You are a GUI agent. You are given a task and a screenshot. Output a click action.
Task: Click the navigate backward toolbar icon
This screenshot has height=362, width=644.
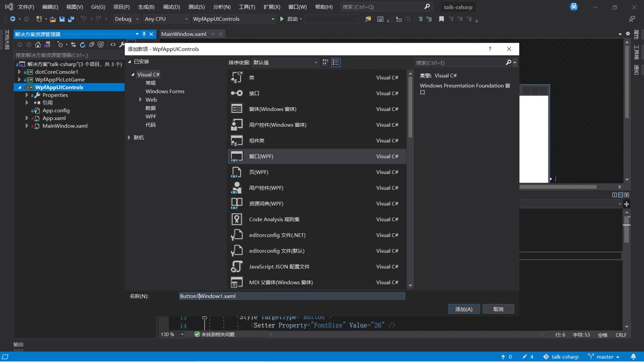(x=13, y=19)
